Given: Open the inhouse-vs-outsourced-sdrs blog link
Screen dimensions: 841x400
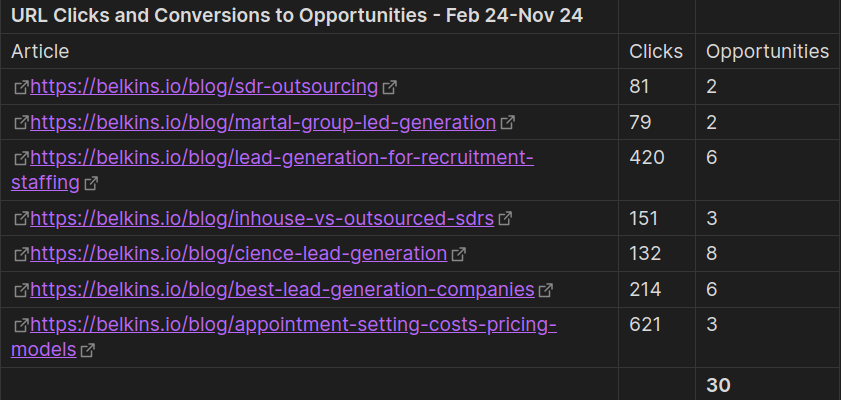Looking at the screenshot, I should tap(262, 218).
